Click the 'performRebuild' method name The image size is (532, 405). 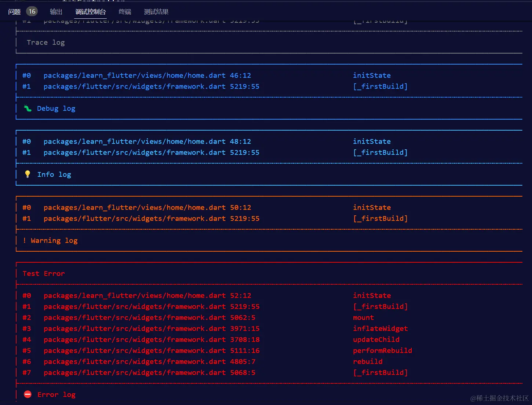tap(383, 350)
